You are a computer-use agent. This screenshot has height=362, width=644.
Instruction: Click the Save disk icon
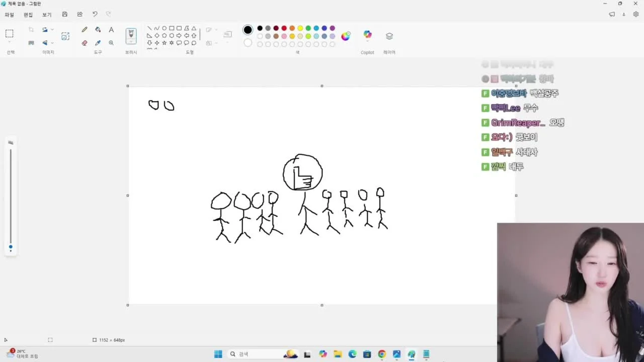(64, 15)
